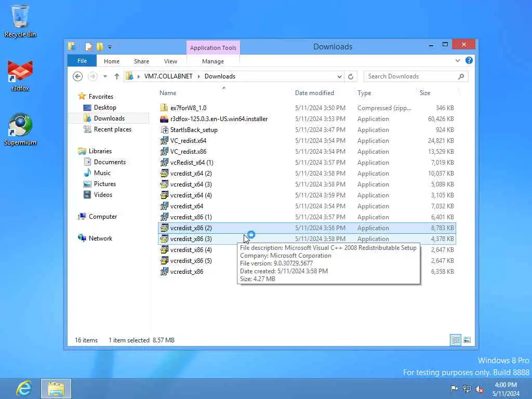The image size is (532, 399).
Task: Open the Recycle Bin desktop icon
Action: [x=20, y=21]
